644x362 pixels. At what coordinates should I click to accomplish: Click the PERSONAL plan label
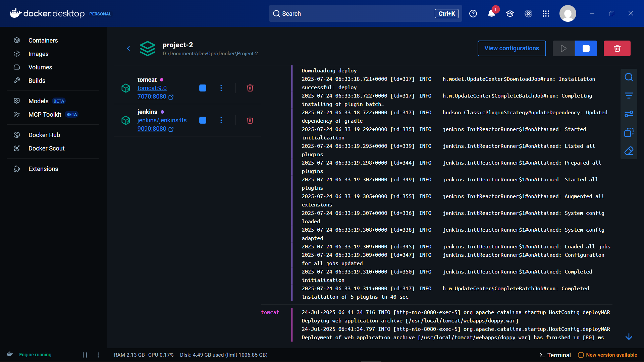tap(100, 14)
